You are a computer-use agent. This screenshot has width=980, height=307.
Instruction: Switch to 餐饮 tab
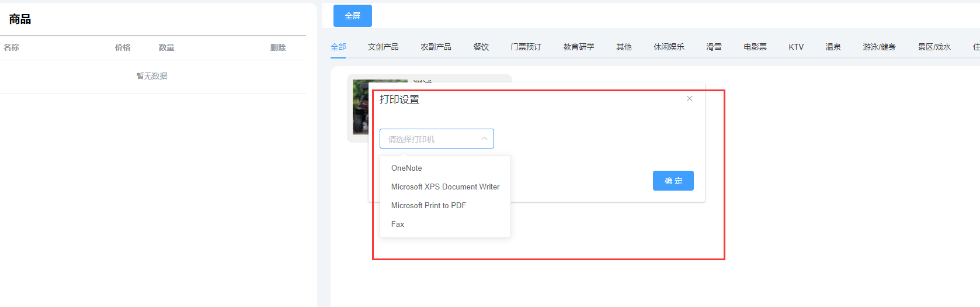click(x=481, y=47)
